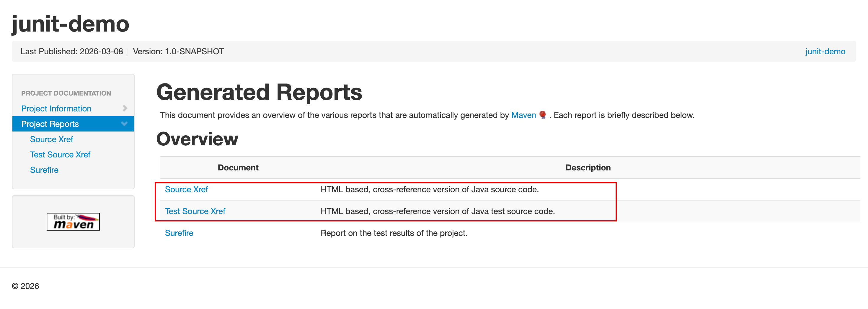This screenshot has height=309, width=868.
Task: Click the description ending 'version of Java source code.'
Action: click(430, 189)
